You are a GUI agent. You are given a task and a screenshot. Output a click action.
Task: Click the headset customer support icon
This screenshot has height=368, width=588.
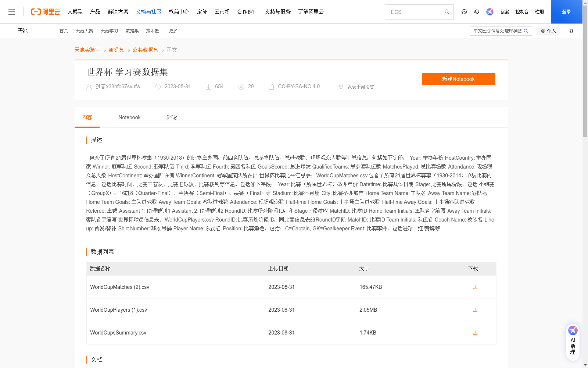477,12
